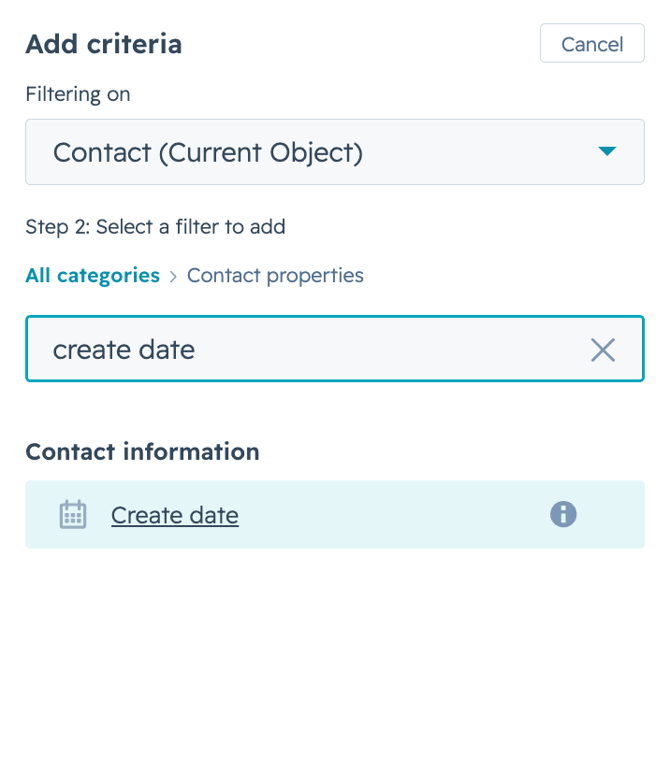Click the Contact information section heading
The image size is (670, 757).
pos(142,452)
